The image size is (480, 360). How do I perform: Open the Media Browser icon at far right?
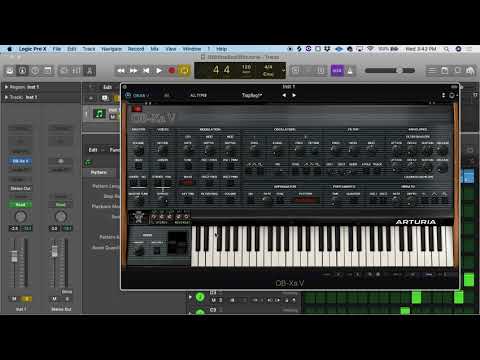(x=470, y=70)
